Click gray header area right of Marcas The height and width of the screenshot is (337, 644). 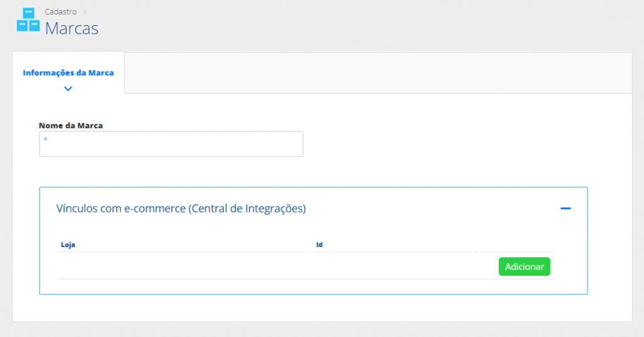(377, 25)
